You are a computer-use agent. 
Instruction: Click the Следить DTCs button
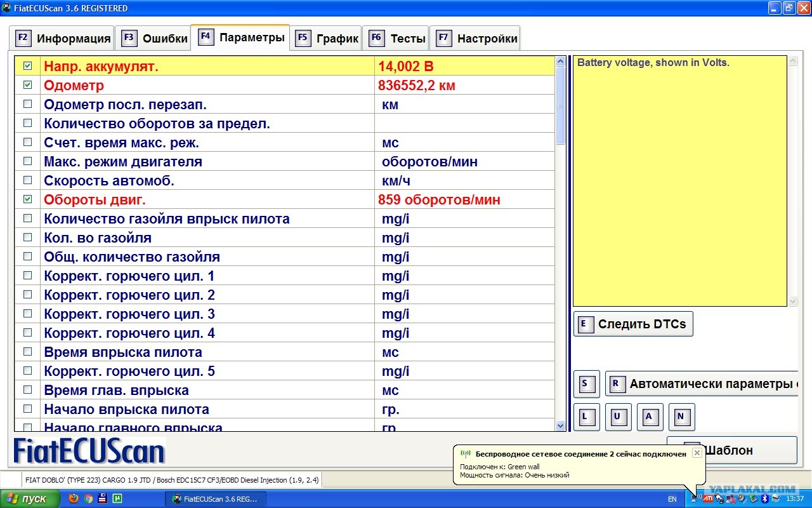pyautogui.click(x=633, y=324)
